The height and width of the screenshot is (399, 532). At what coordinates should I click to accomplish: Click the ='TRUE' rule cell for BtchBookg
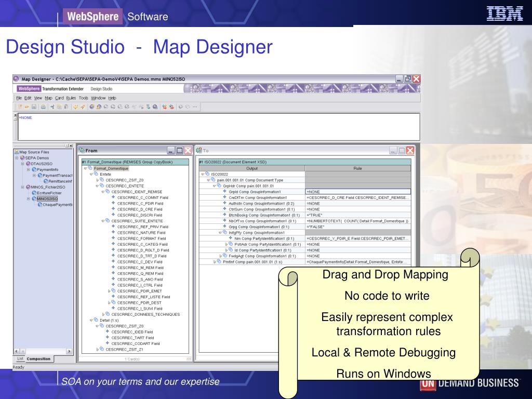(358, 215)
